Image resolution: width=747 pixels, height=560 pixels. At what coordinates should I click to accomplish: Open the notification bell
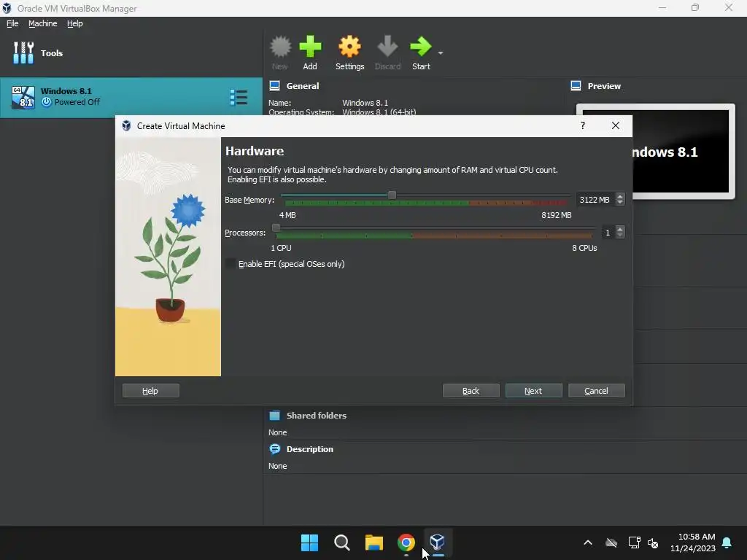pos(727,542)
